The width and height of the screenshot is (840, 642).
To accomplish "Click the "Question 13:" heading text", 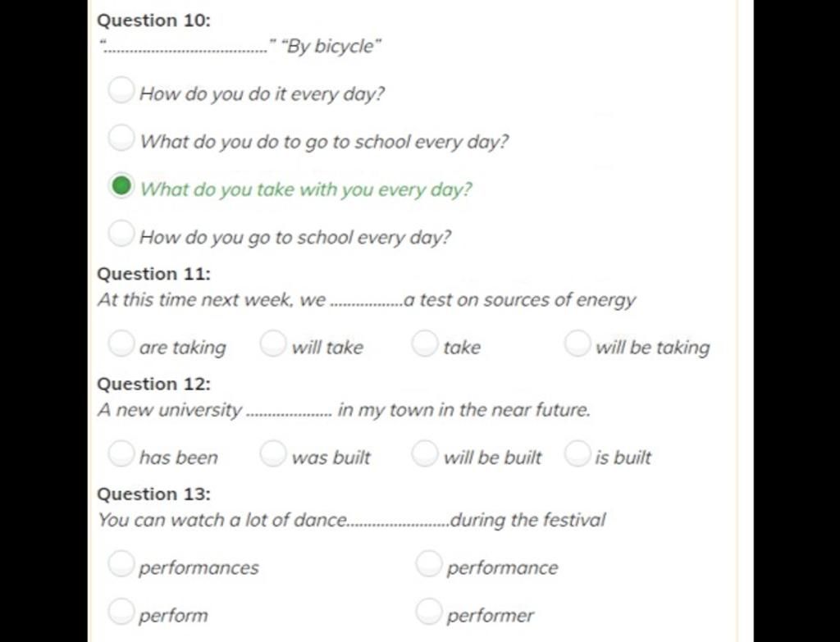I will (x=154, y=494).
